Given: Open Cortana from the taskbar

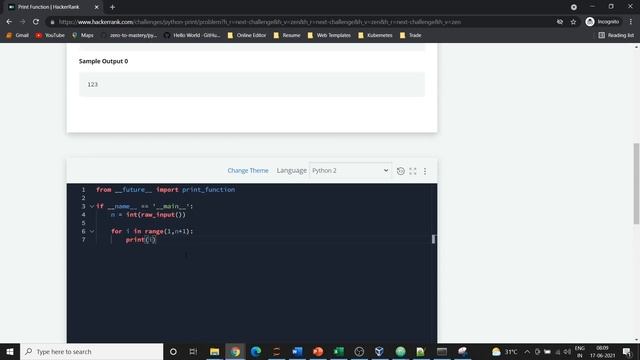Looking at the screenshot, I should pyautogui.click(x=173, y=351).
